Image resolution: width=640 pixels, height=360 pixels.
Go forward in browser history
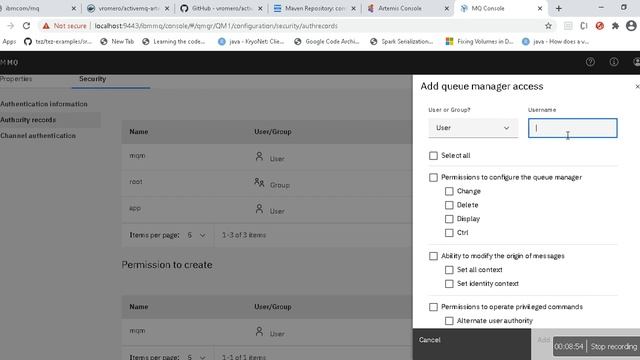[x=11, y=26]
